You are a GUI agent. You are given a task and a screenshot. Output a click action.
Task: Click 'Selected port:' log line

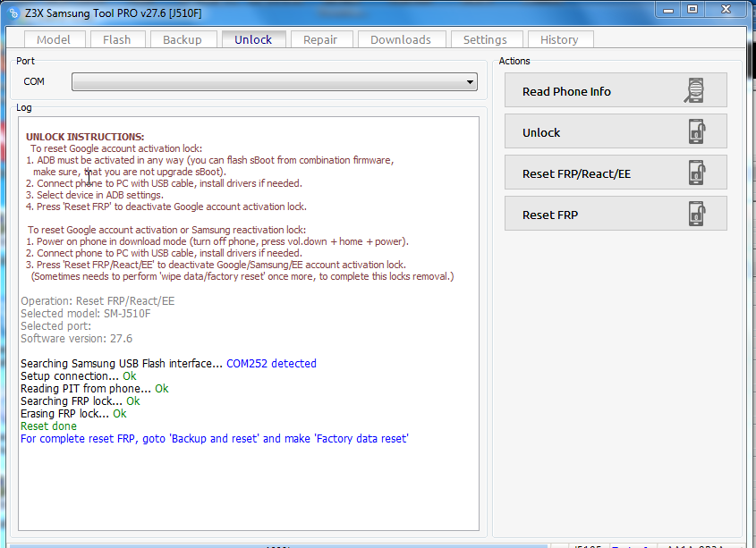[56, 325]
